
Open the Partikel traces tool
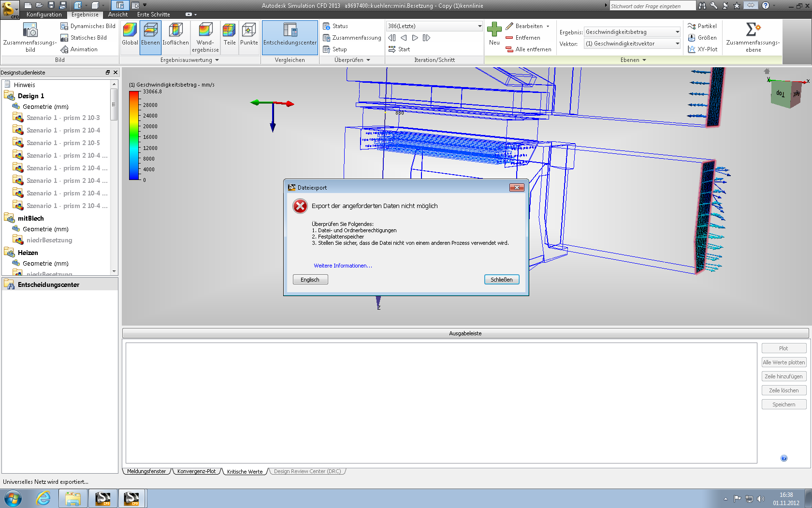(702, 26)
